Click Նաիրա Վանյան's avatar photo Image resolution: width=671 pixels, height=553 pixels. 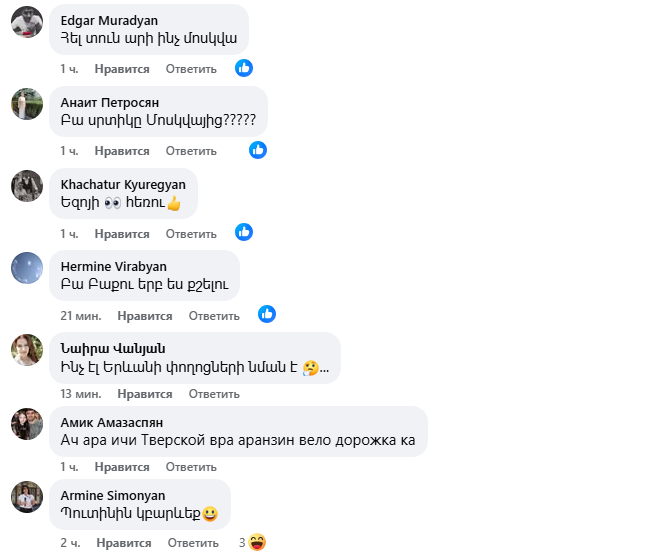pyautogui.click(x=27, y=350)
